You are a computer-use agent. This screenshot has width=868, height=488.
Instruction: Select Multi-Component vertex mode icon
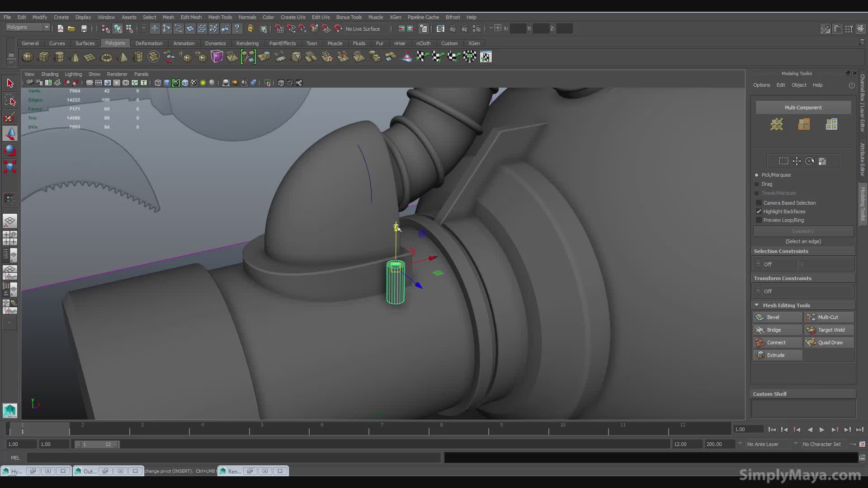pos(777,124)
